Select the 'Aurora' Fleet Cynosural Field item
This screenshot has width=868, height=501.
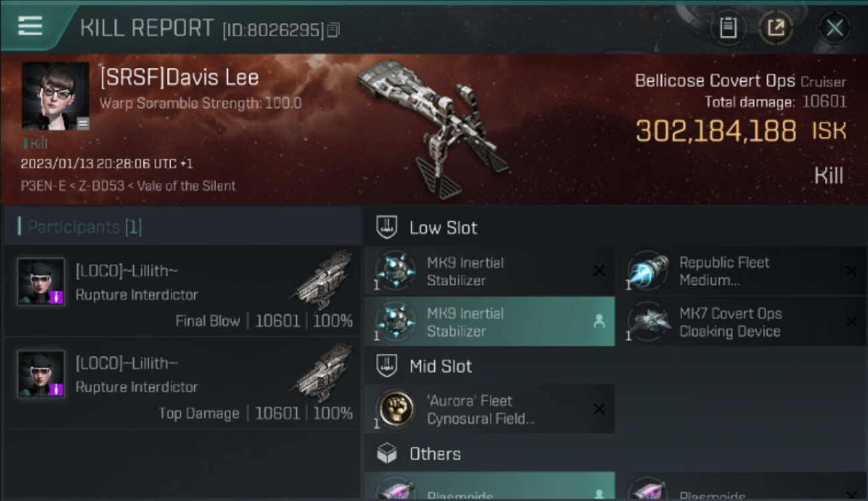[x=489, y=409]
